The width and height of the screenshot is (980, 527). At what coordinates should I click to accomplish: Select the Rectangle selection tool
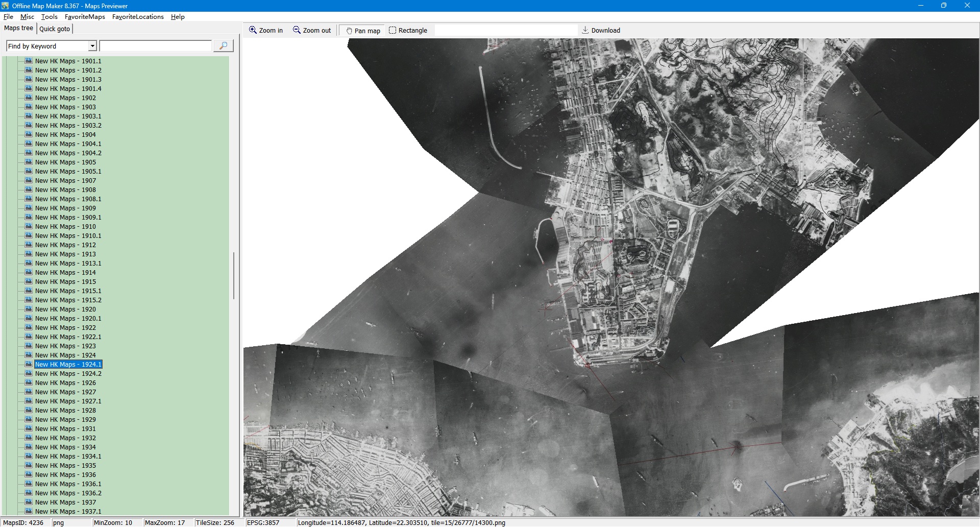click(408, 31)
